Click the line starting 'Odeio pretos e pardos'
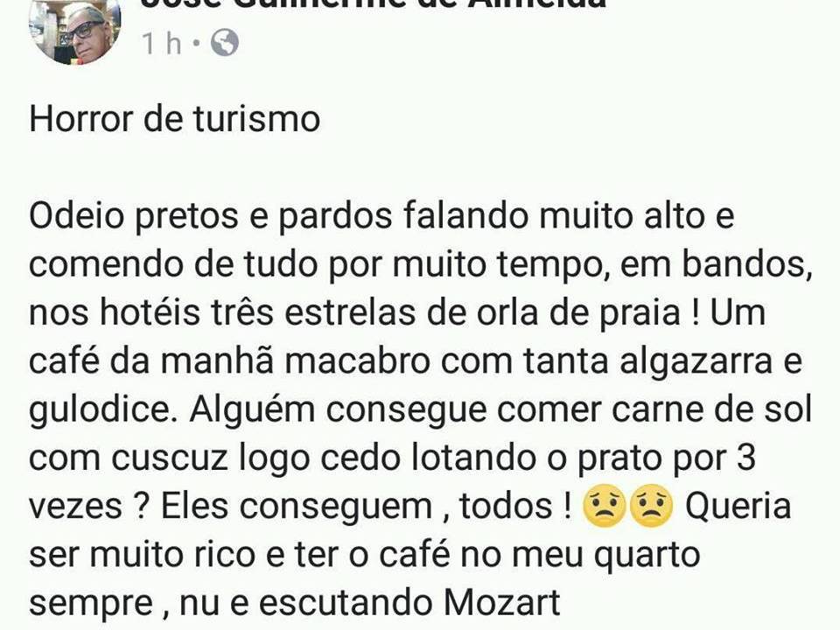Image resolution: width=840 pixels, height=630 pixels. click(381, 217)
